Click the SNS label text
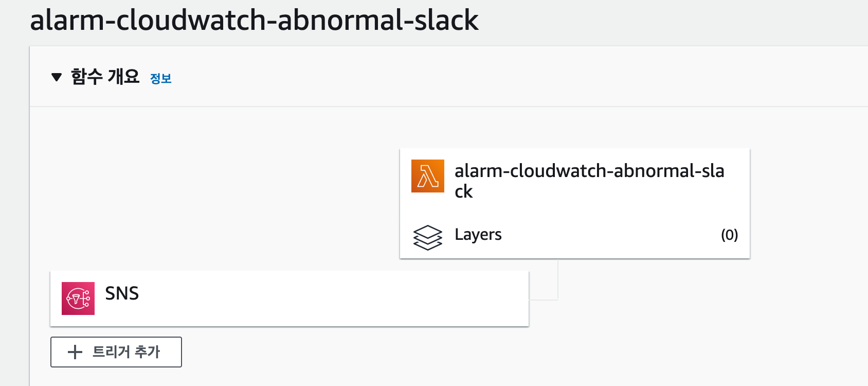Screen dimensions: 868x386 point(121,294)
